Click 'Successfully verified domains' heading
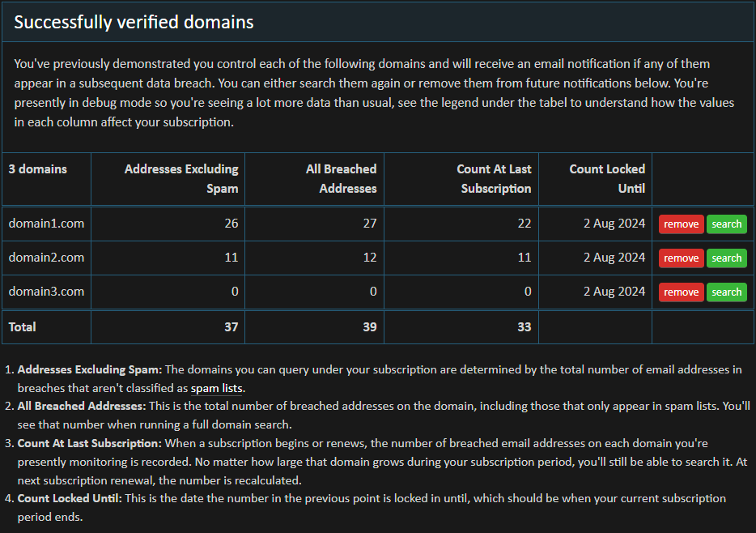756x533 pixels. pyautogui.click(x=134, y=22)
